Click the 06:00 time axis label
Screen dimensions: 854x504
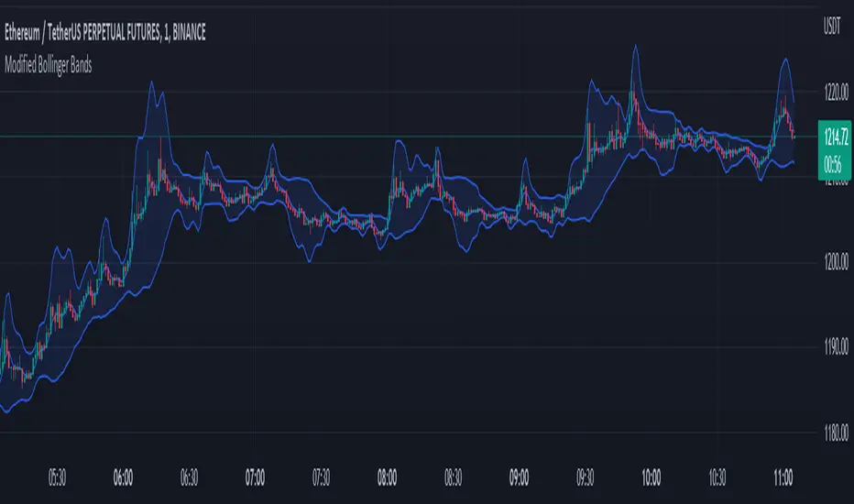[123, 477]
